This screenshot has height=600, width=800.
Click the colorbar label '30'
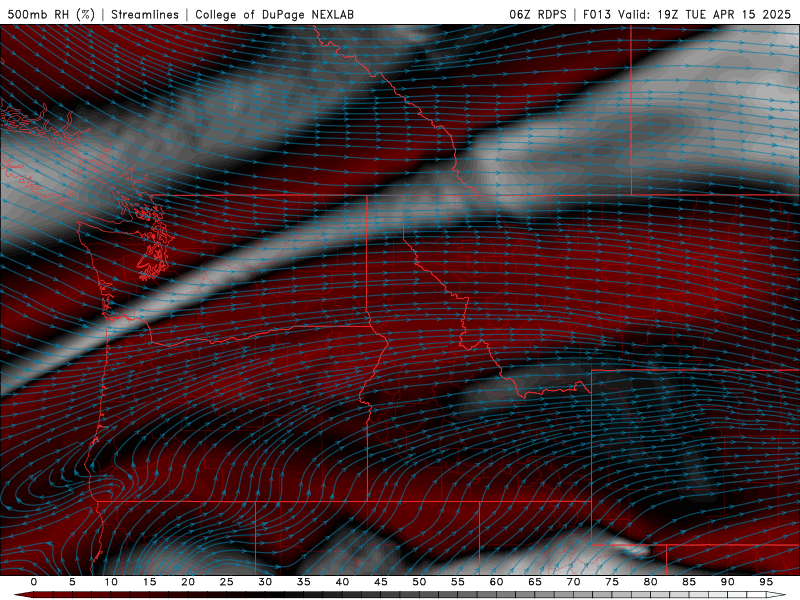tap(265, 582)
